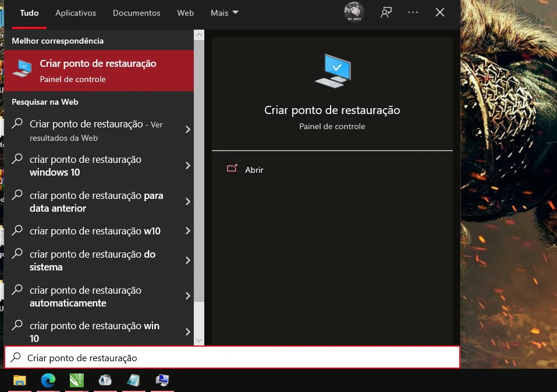
Task: Click the 'Melhor correspondência' heading
Action: click(x=58, y=41)
